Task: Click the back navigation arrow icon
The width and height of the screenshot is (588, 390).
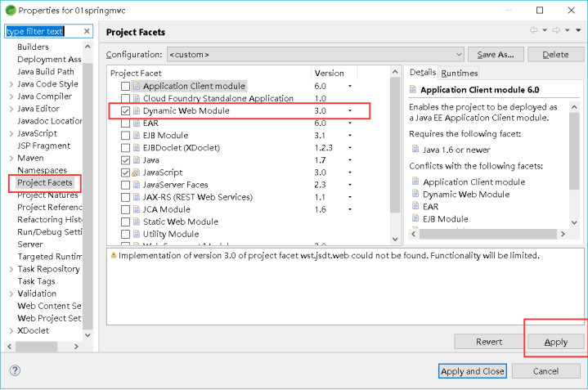Action: 534,31
